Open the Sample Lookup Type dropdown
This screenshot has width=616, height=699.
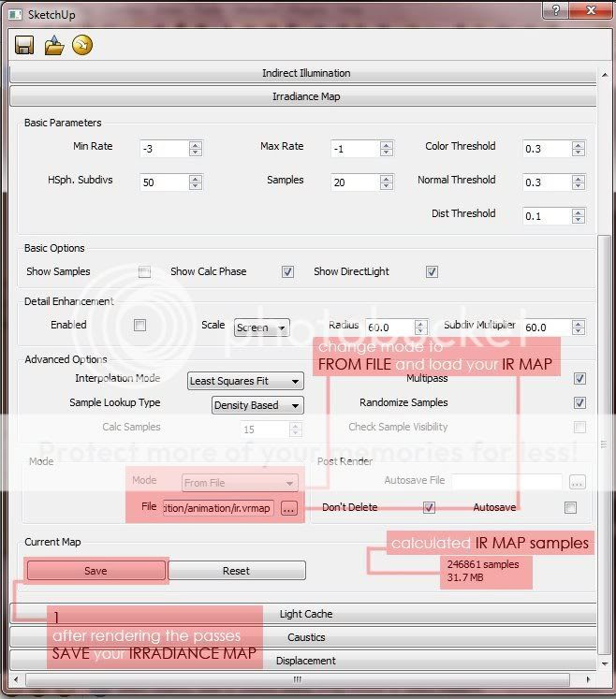coord(257,405)
